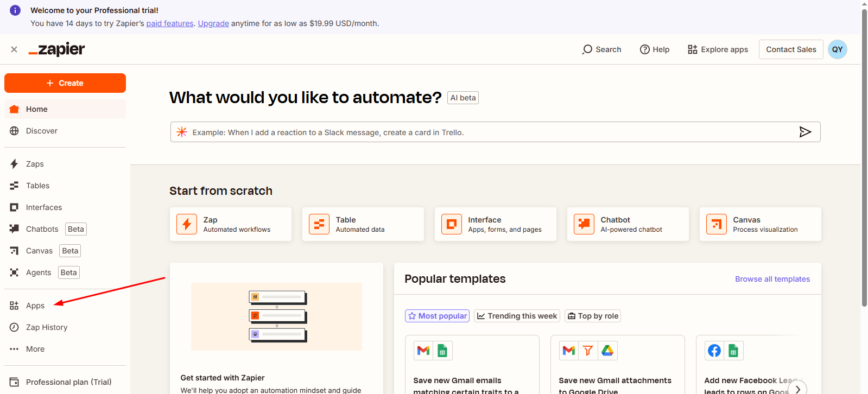Click the Get started with Zapier illustration

276,316
